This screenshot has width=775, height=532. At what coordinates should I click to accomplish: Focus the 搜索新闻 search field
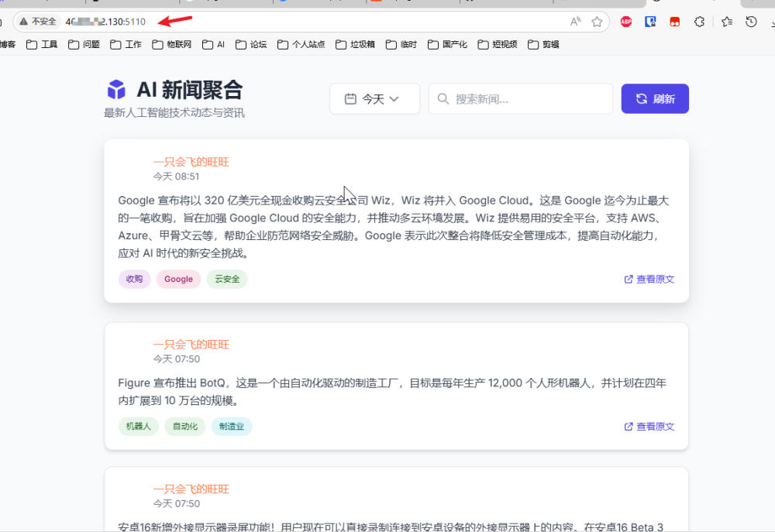521,99
